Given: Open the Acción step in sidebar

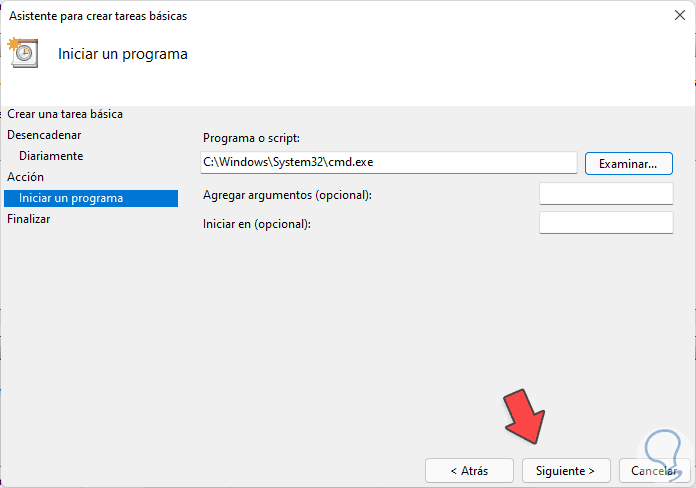Looking at the screenshot, I should [26, 177].
